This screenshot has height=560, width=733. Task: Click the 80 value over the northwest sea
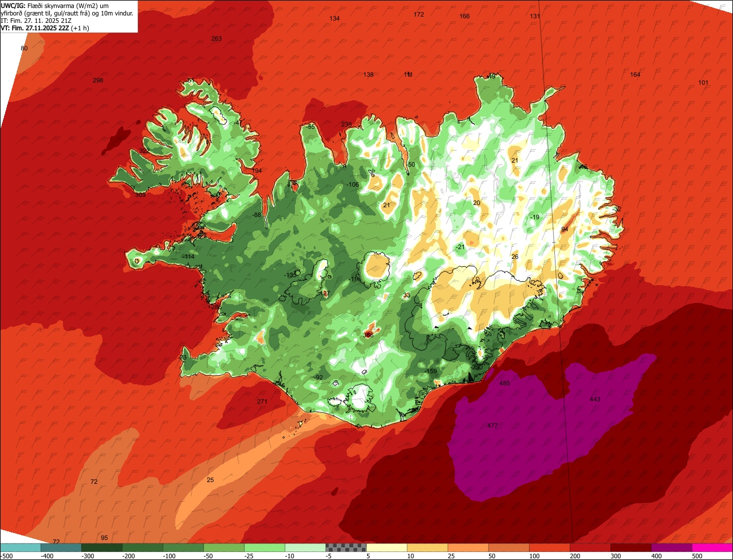point(24,48)
